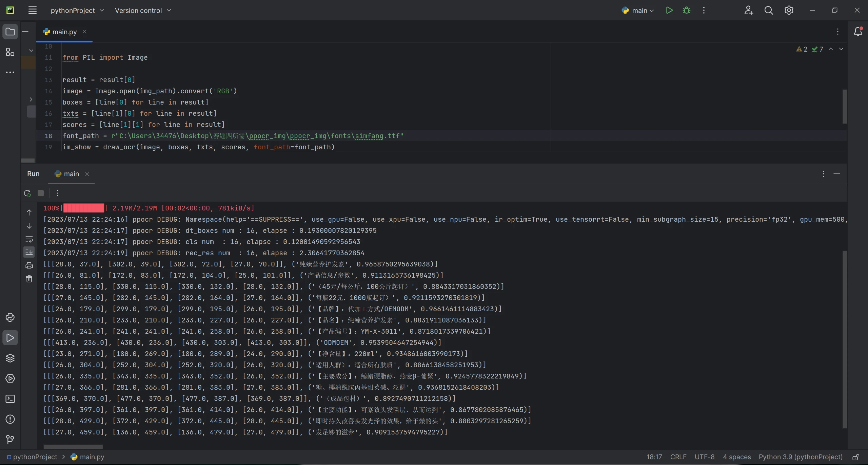Open Search Everywhere magnifier icon
The height and width of the screenshot is (465, 868).
[x=769, y=11]
